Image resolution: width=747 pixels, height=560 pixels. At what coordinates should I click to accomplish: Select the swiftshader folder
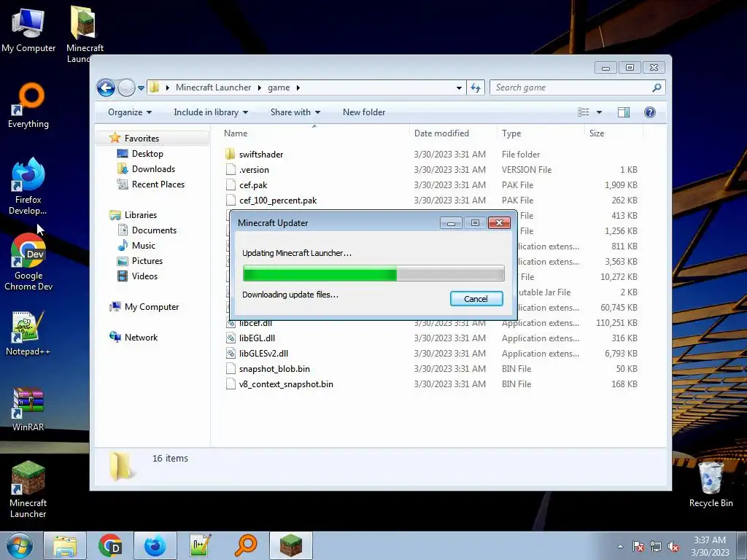[x=260, y=155]
